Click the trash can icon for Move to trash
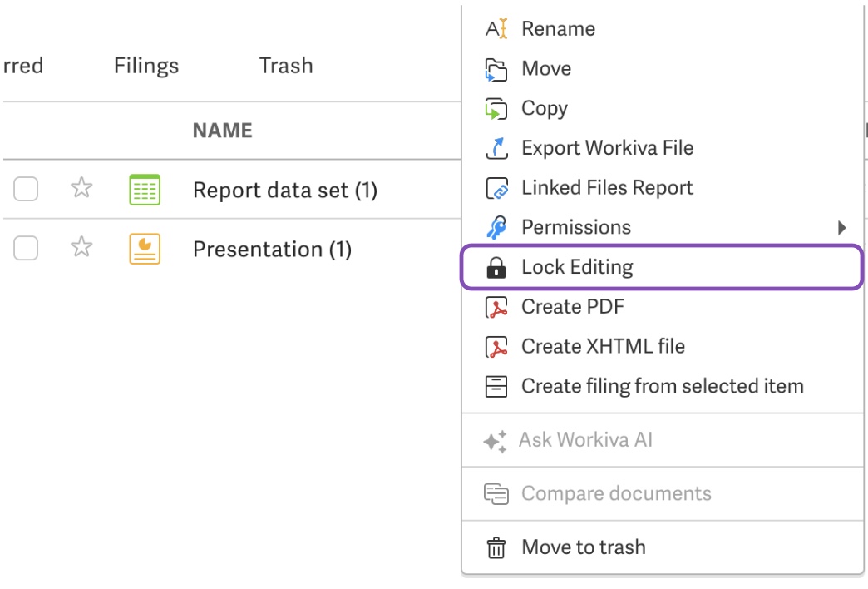The height and width of the screenshot is (589, 868). (x=496, y=548)
